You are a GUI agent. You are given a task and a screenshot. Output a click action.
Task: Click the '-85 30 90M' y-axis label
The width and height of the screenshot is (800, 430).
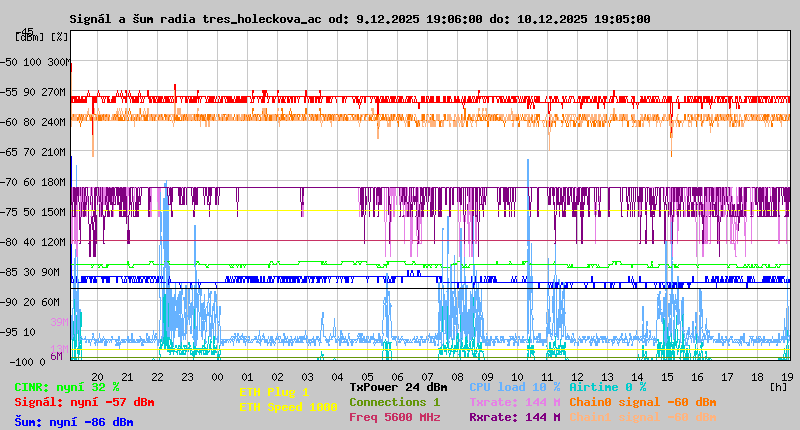pyautogui.click(x=30, y=272)
